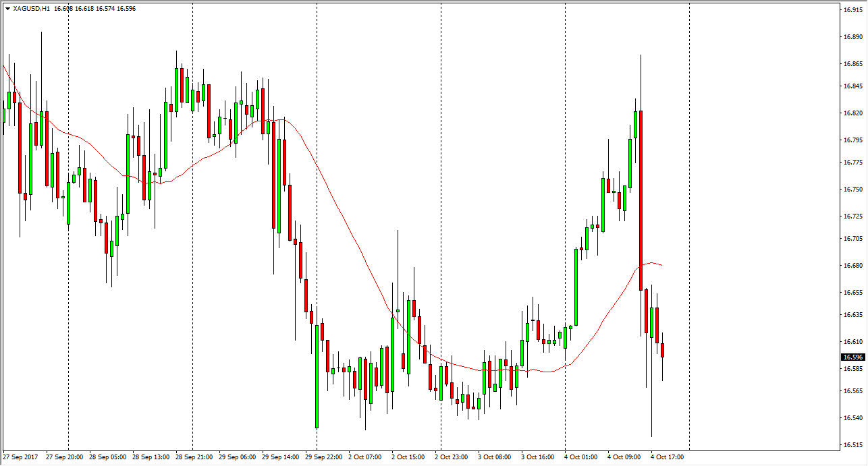Click the XAGUSD,H1 symbol label

point(31,9)
